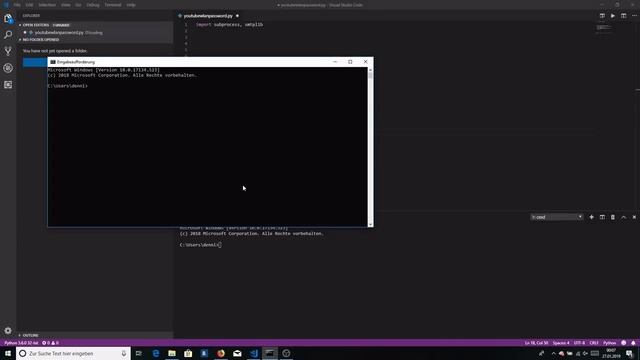
Task: Show errors and warnings count in status bar
Action: [x=50, y=343]
